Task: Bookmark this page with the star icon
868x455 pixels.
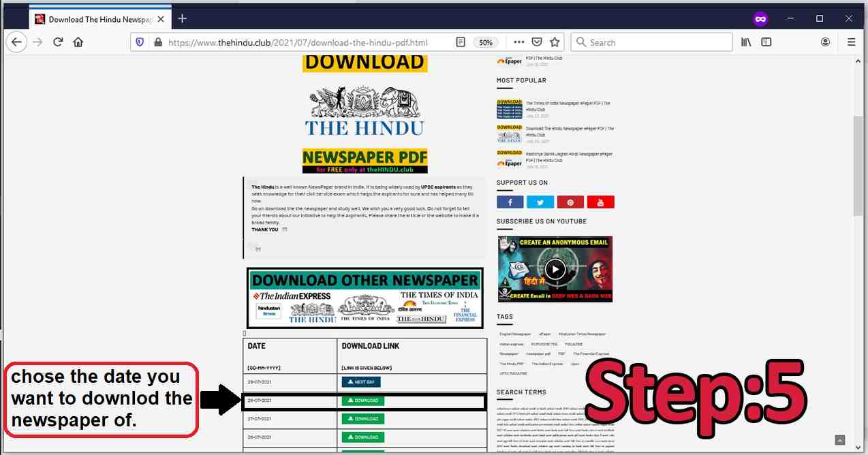Action: point(555,42)
